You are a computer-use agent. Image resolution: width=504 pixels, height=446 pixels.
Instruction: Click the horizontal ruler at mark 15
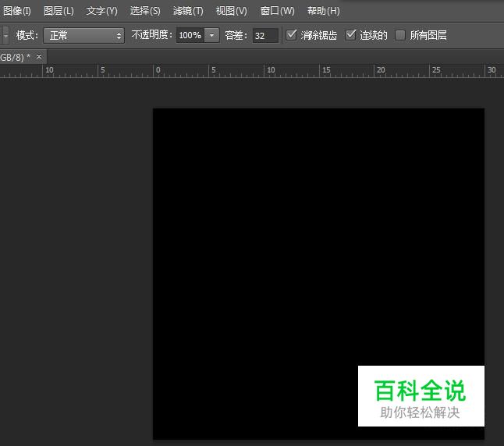click(x=326, y=71)
